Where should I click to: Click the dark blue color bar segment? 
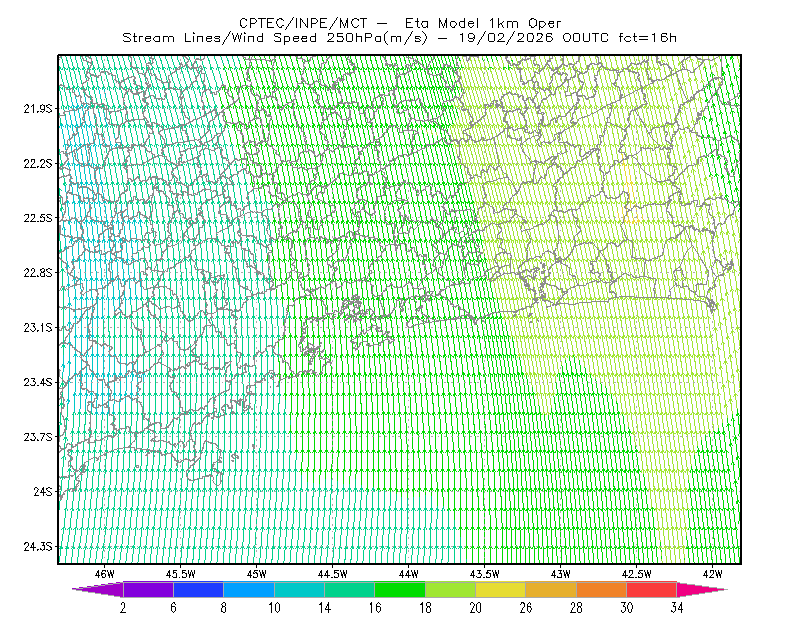pos(198,589)
